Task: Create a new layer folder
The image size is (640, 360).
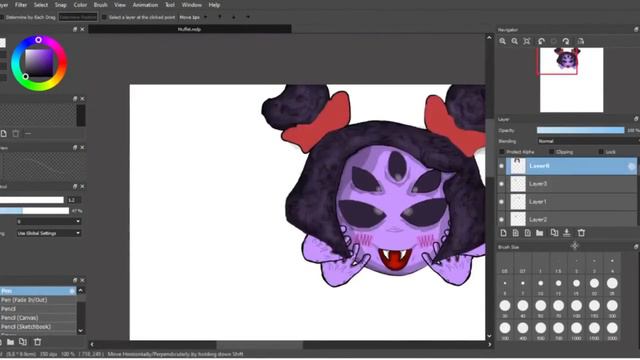Action: click(540, 233)
